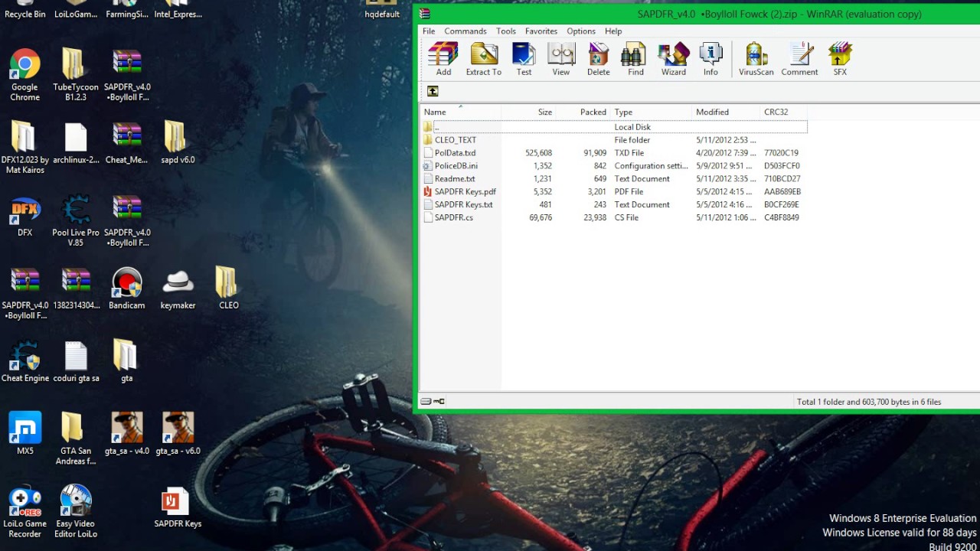Viewport: 980px width, 551px height.
Task: Select PolData.txd in the file list
Action: coord(614,153)
